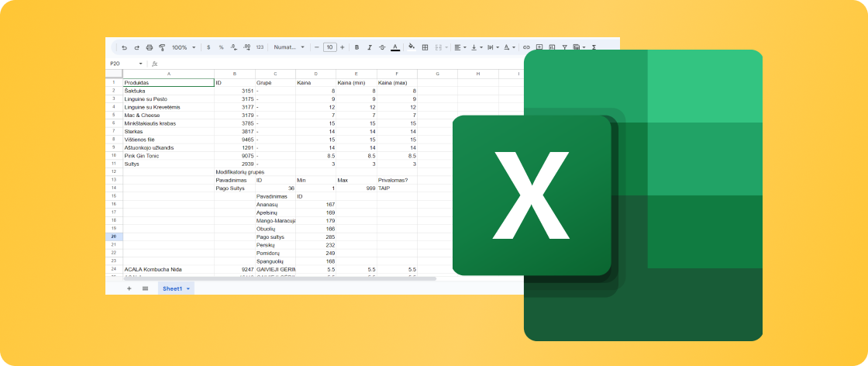This screenshot has width=868, height=366.
Task: Open the font family dropdown
Action: coord(289,47)
